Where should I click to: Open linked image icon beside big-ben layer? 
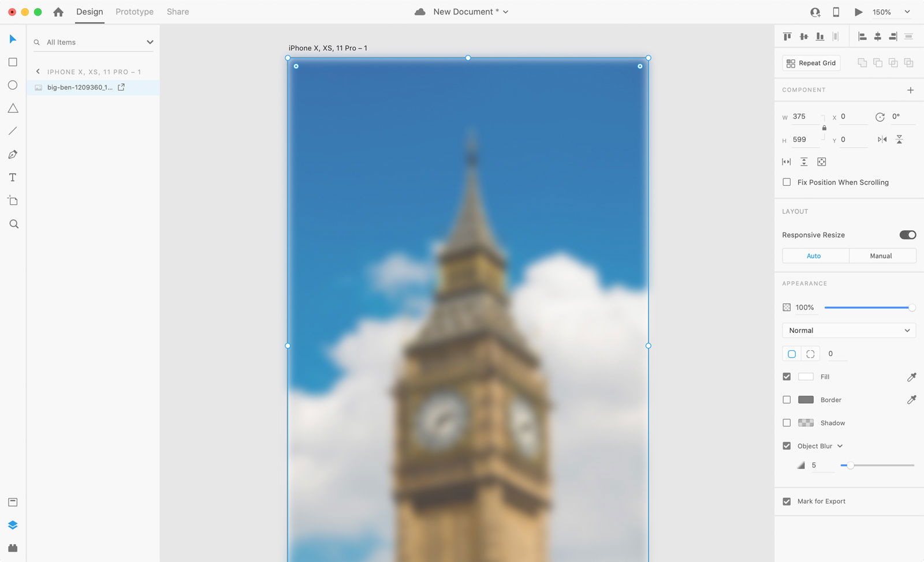pos(121,88)
